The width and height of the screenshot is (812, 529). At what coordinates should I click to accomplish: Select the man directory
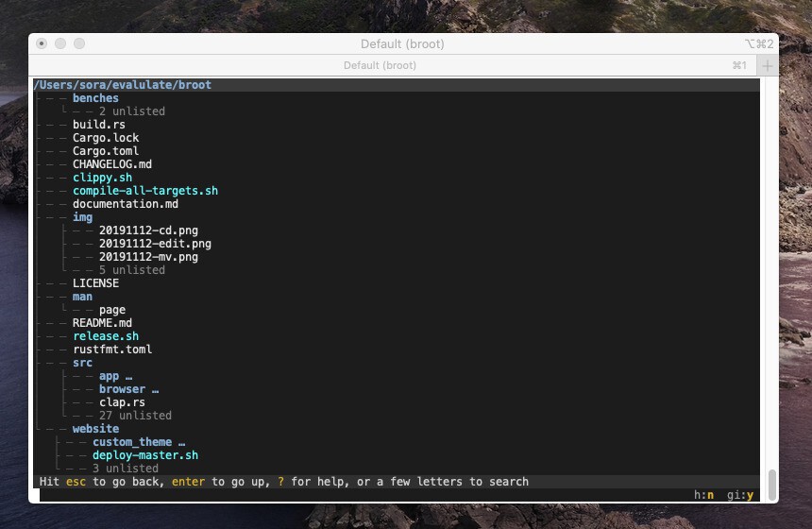(82, 297)
